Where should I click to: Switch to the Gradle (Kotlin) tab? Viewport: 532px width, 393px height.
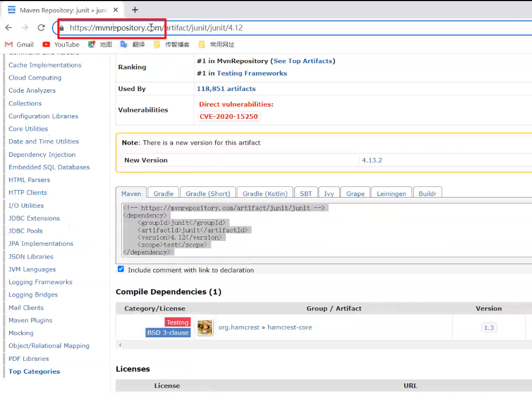tap(265, 193)
